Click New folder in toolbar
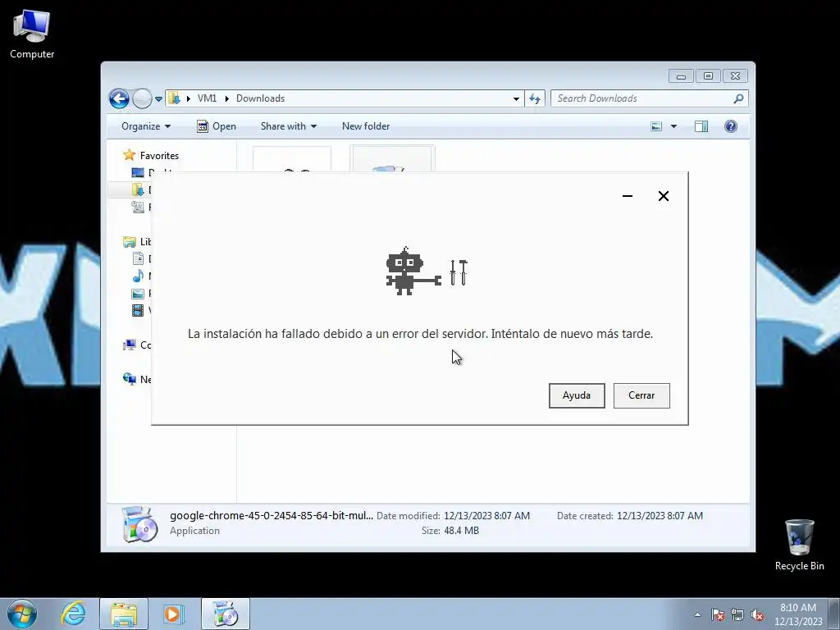 point(366,126)
